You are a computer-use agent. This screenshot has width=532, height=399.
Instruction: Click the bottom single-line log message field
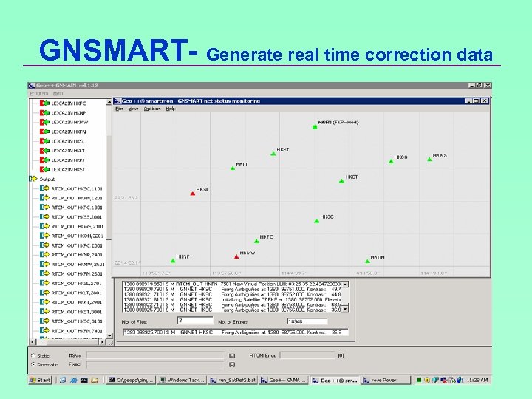[236, 332]
